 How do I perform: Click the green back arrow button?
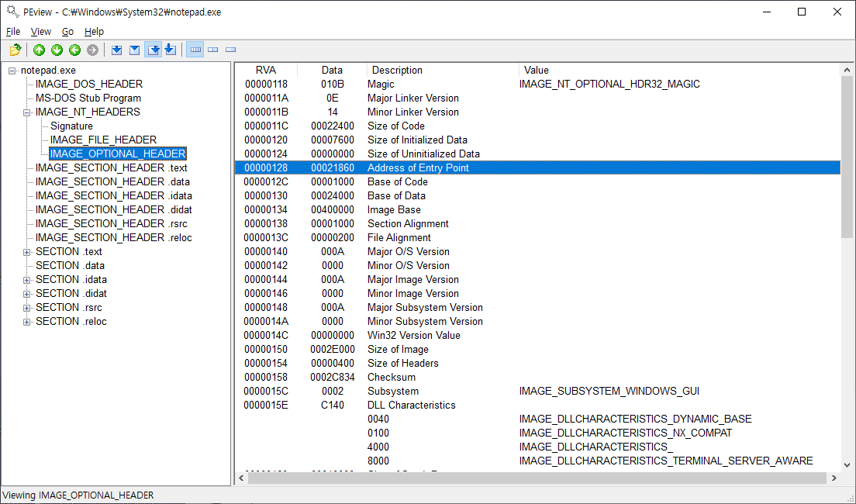(74, 50)
